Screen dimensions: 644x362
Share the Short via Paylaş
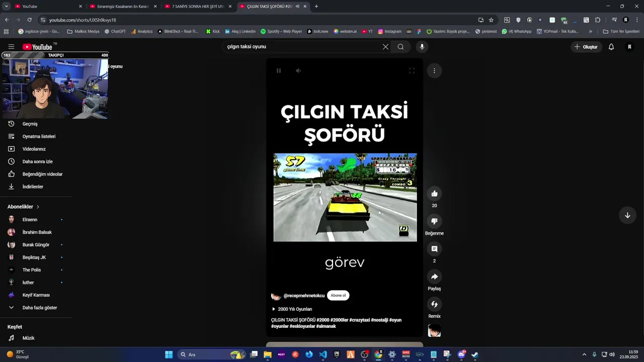pos(434,277)
